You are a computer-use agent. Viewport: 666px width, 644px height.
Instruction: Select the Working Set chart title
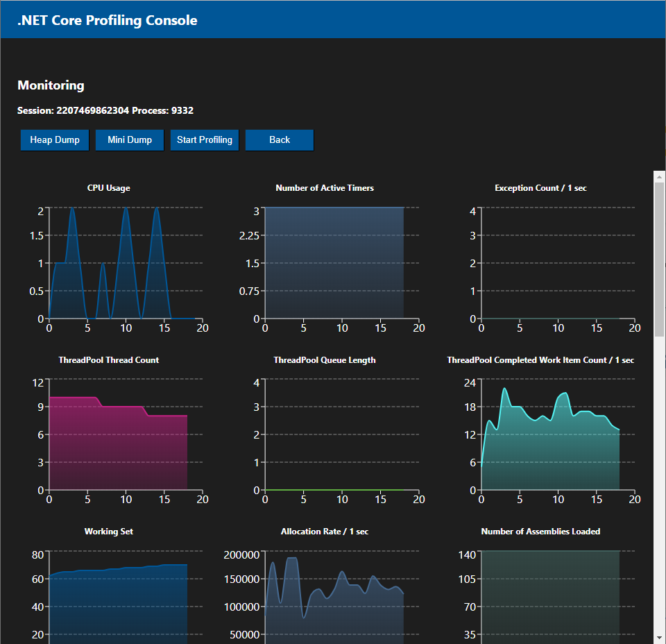[x=109, y=532]
